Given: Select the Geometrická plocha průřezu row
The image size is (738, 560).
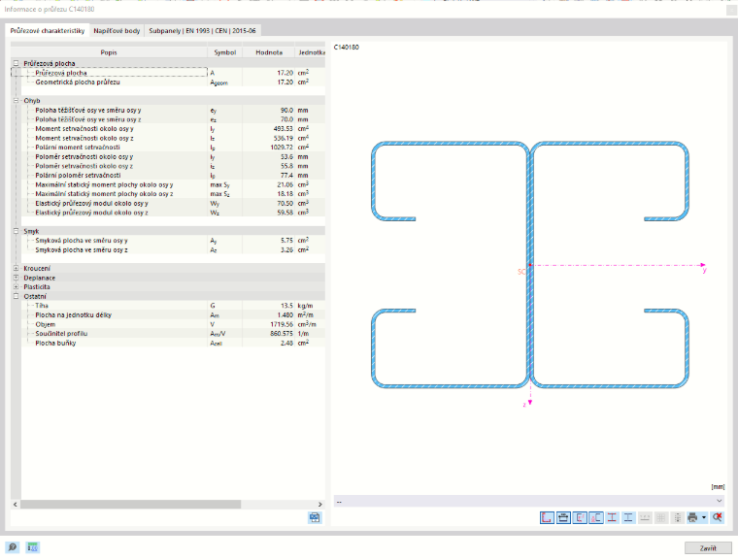Looking at the screenshot, I should tap(168, 82).
